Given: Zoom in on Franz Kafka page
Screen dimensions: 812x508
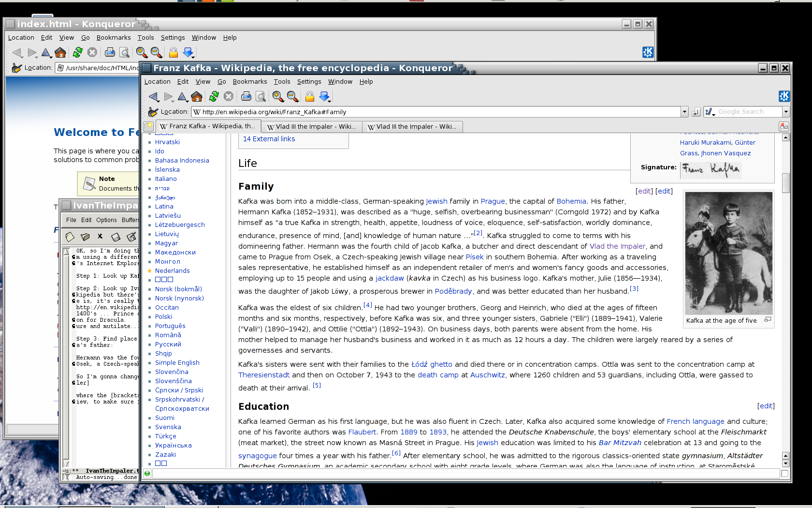Looking at the screenshot, I should click(x=278, y=97).
